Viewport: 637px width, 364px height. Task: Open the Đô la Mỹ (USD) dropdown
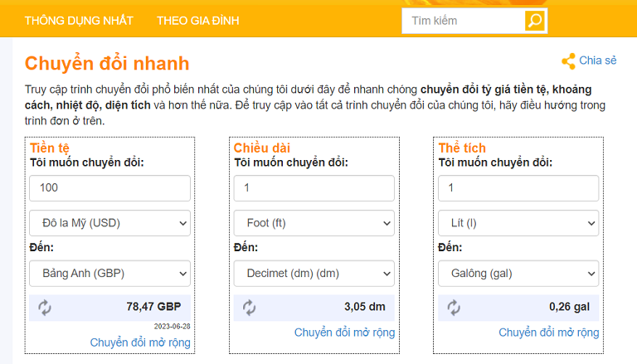click(x=109, y=223)
